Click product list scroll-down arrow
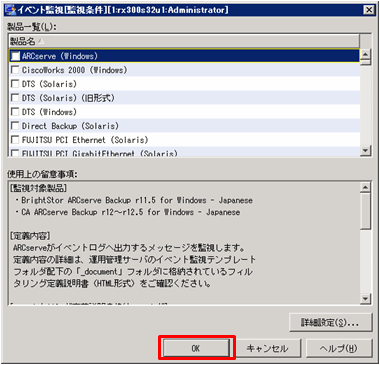This screenshot has width=380, height=365. click(x=366, y=151)
